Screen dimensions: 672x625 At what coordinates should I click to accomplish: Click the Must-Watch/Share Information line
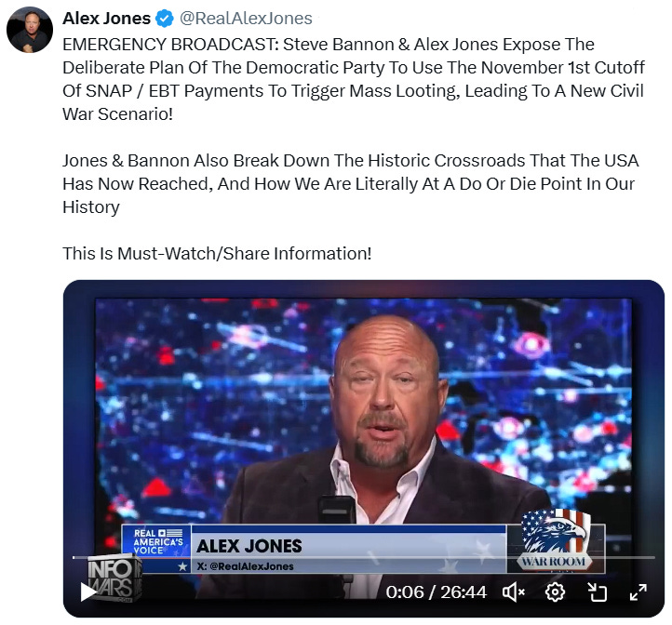click(x=217, y=253)
